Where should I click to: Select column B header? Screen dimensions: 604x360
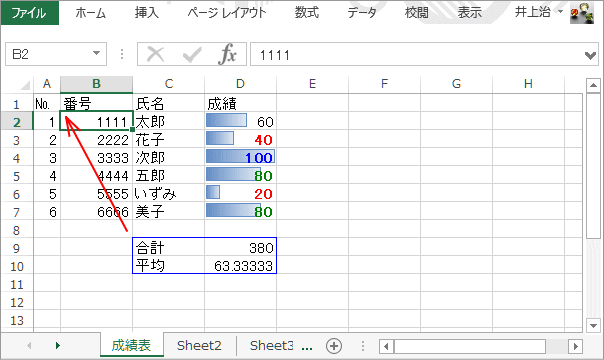(x=97, y=84)
